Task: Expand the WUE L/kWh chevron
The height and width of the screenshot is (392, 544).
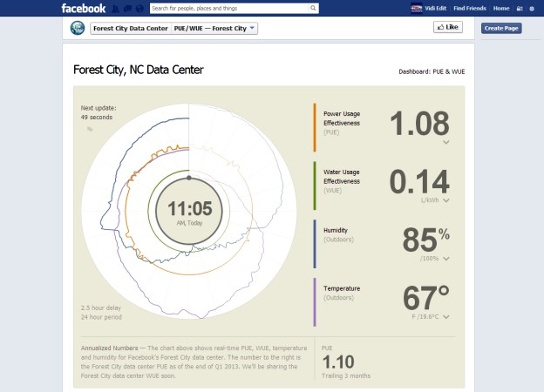Action: (446, 200)
